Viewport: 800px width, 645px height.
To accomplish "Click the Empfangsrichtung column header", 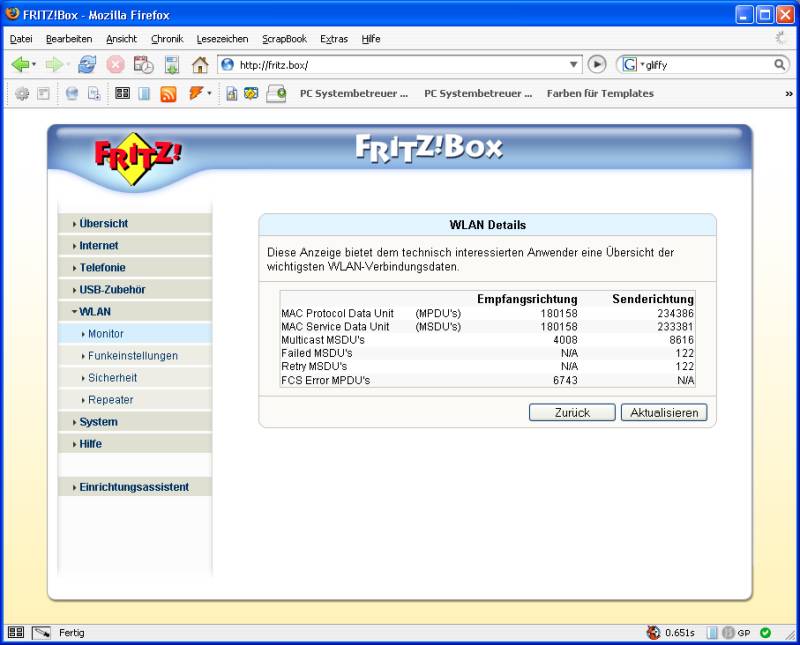I will [527, 299].
